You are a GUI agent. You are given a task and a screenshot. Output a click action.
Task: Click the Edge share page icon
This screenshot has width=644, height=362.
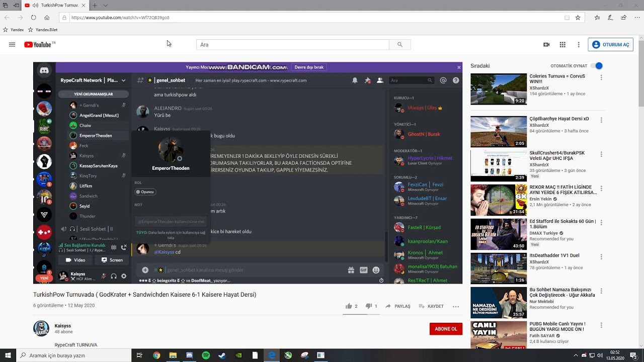623,18
